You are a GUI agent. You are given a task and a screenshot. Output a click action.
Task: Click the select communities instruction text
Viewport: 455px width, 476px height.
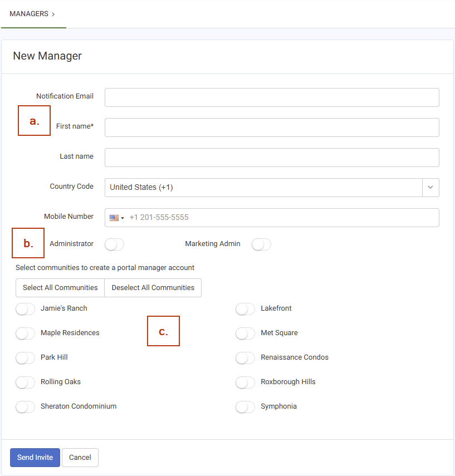pos(105,268)
